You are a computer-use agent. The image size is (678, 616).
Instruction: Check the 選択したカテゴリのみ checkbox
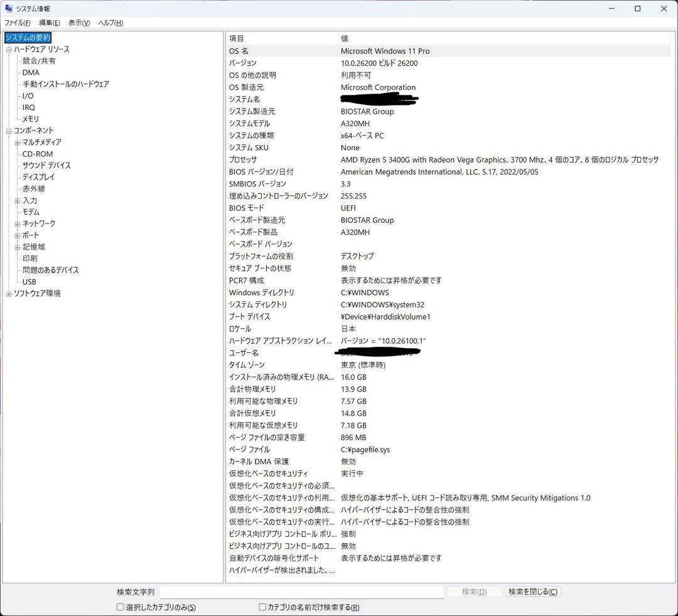pos(119,607)
